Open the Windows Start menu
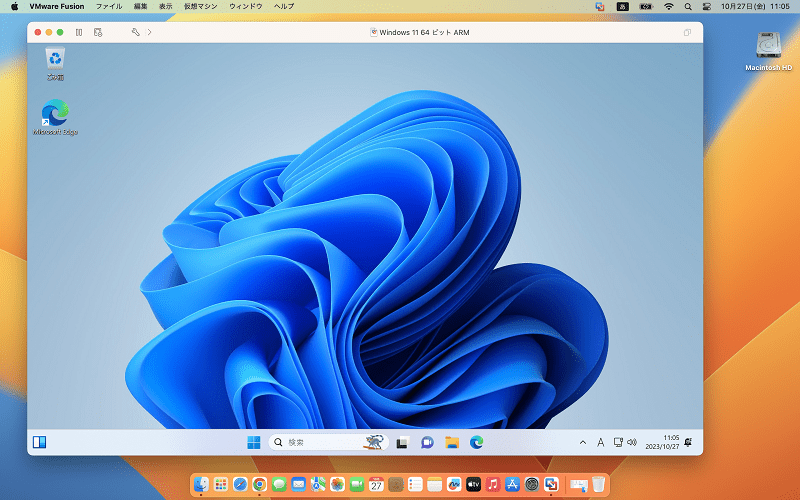 pyautogui.click(x=254, y=442)
